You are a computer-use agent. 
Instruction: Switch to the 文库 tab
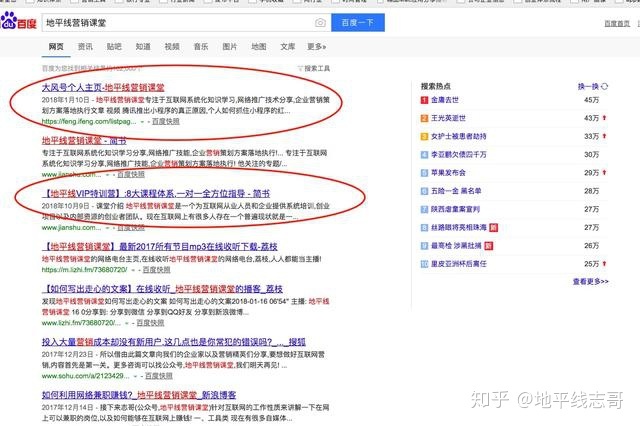click(288, 47)
